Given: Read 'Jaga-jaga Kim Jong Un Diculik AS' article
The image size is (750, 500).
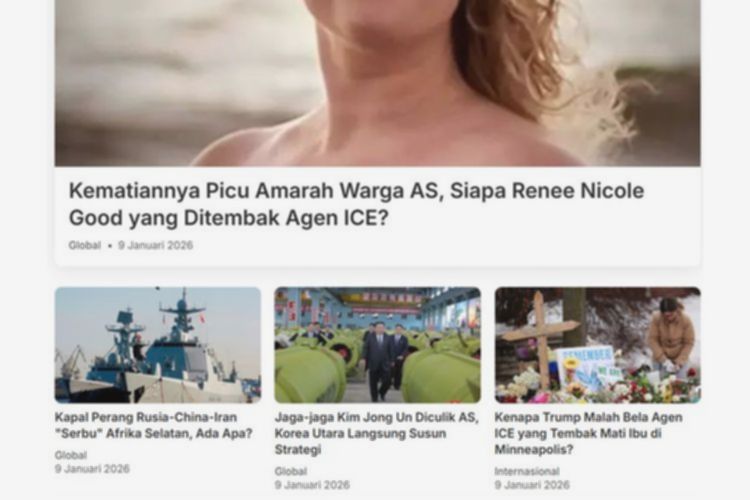Looking at the screenshot, I should [x=376, y=433].
